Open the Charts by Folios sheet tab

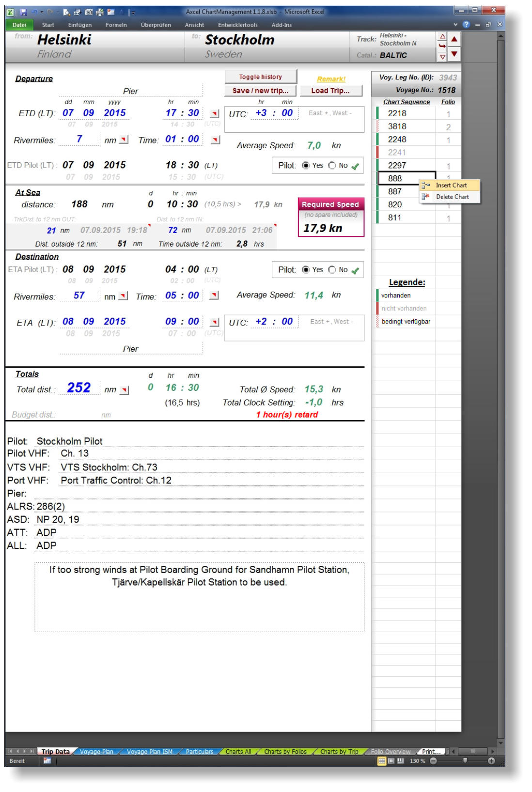pyautogui.click(x=285, y=752)
